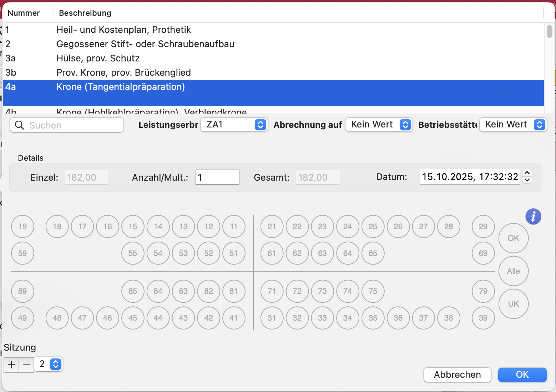The image size is (556, 392).
Task: Click the Abbrechen button
Action: 457,375
